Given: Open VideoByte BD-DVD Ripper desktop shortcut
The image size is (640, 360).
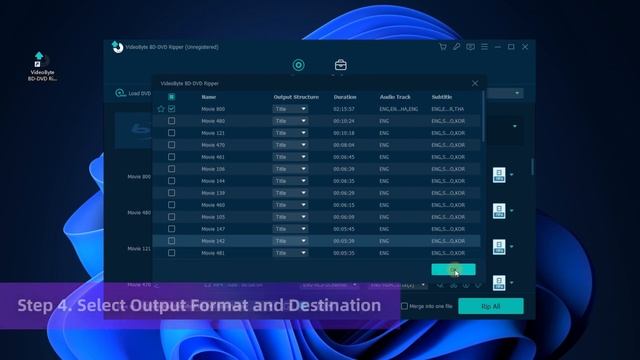Looking at the screenshot, I should coord(42,66).
